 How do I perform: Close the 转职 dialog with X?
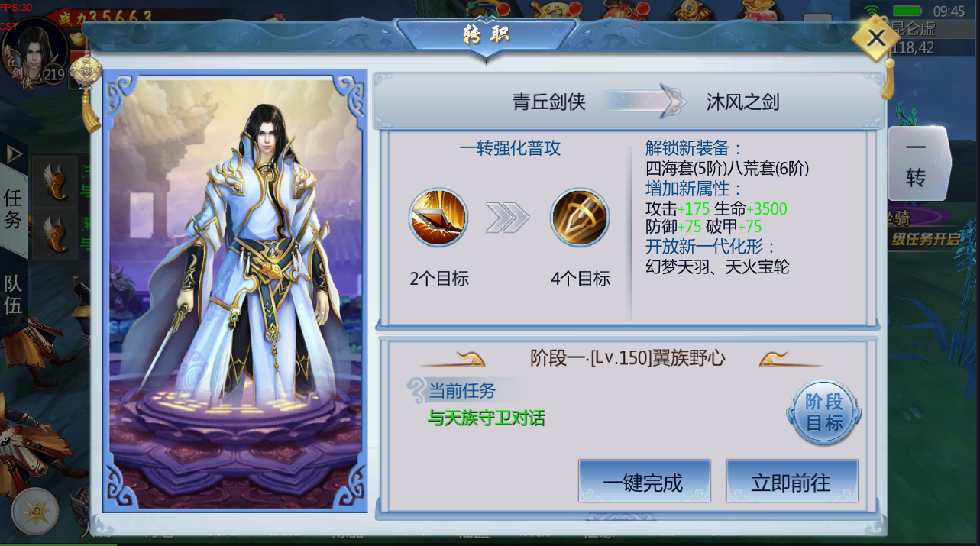point(877,38)
